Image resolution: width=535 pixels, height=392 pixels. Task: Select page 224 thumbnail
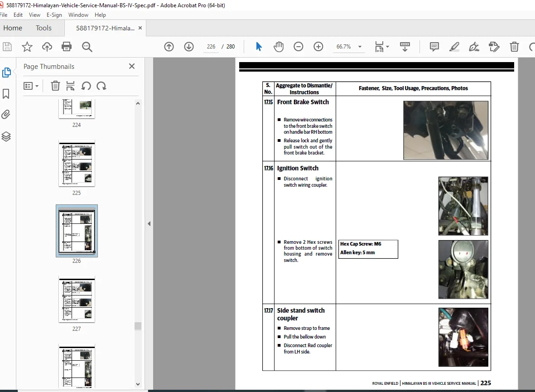[77, 109]
